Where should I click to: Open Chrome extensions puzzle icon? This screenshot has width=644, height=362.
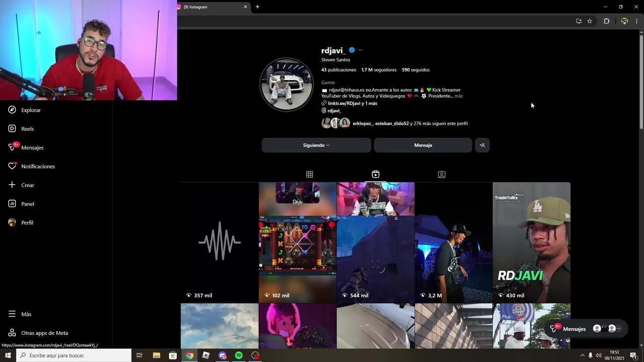(x=606, y=21)
